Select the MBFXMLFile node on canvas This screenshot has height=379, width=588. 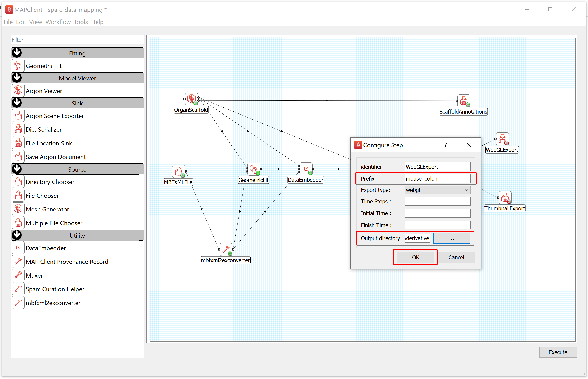[179, 171]
